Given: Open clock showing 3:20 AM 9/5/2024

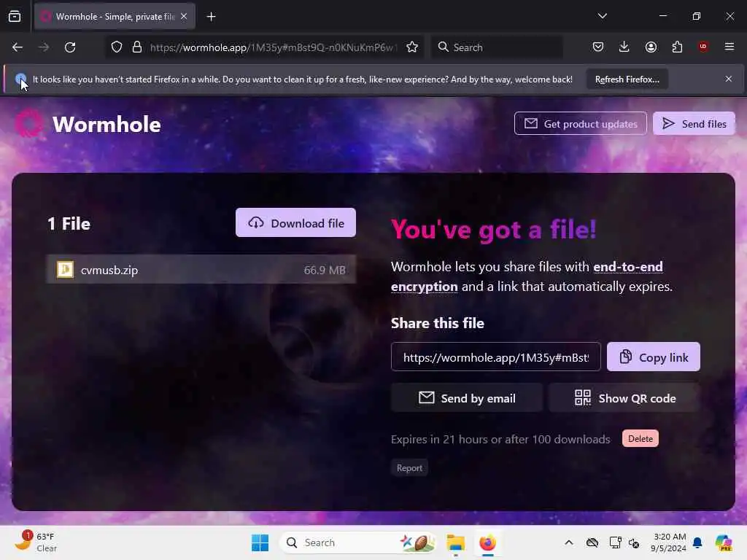Looking at the screenshot, I should pyautogui.click(x=668, y=542).
